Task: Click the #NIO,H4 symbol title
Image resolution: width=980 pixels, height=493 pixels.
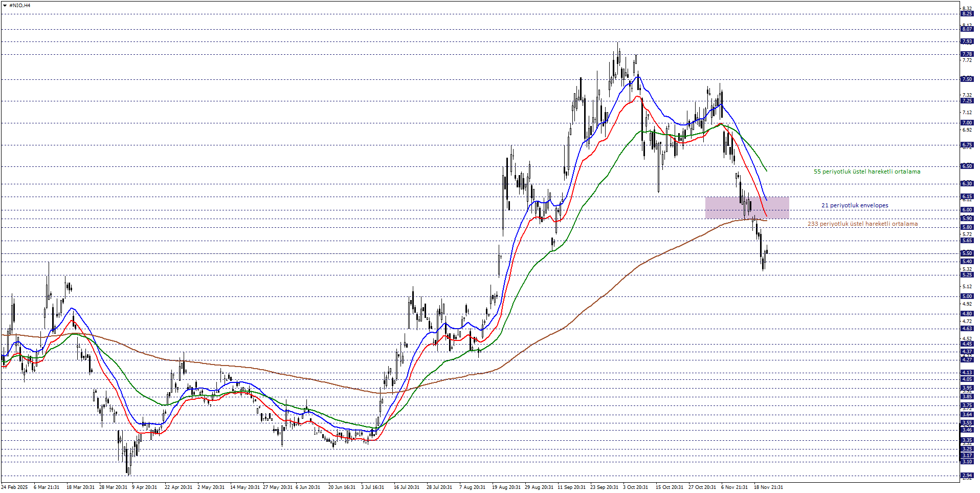Action: click(20, 6)
